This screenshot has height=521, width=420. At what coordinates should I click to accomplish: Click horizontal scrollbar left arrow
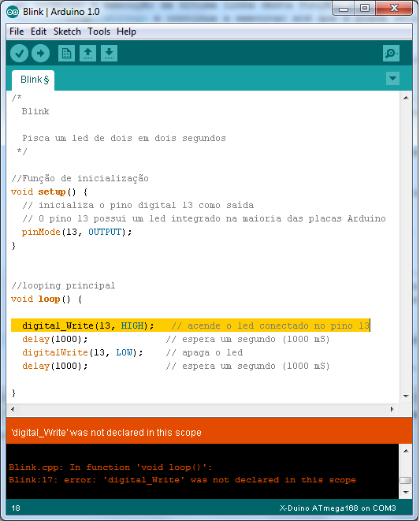pyautogui.click(x=13, y=409)
